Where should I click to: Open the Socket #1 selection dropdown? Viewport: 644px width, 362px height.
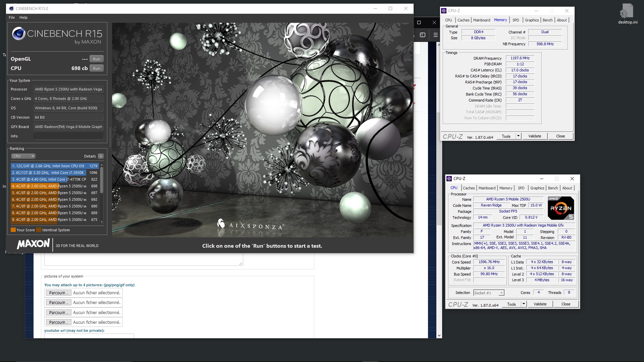[x=489, y=293]
